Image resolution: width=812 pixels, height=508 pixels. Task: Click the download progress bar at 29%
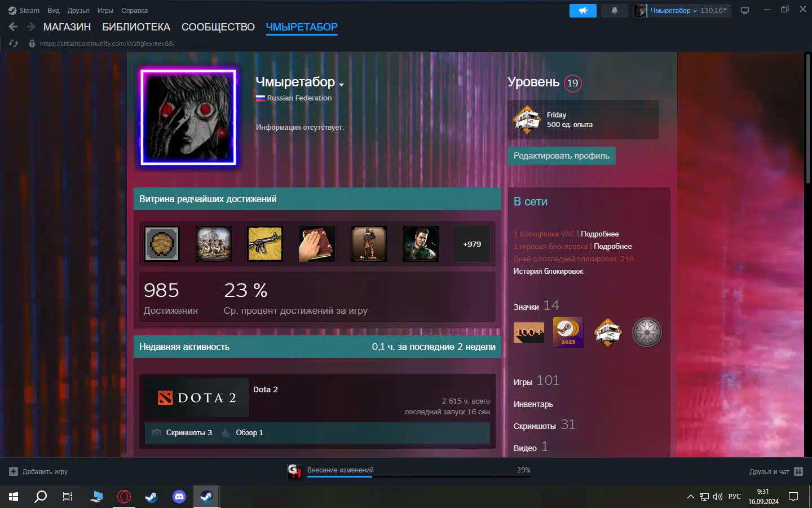[x=418, y=476]
